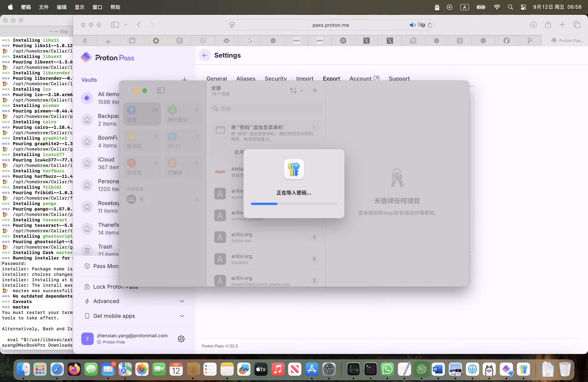This screenshot has width=588, height=382.
Task: Switch to the Facebook browser tab
Action: [506, 40]
